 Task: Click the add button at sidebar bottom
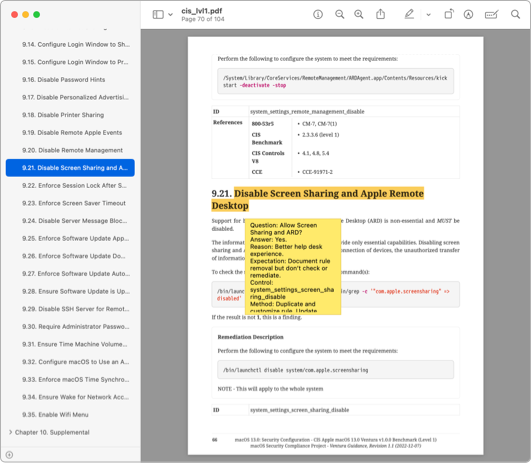coord(9,455)
